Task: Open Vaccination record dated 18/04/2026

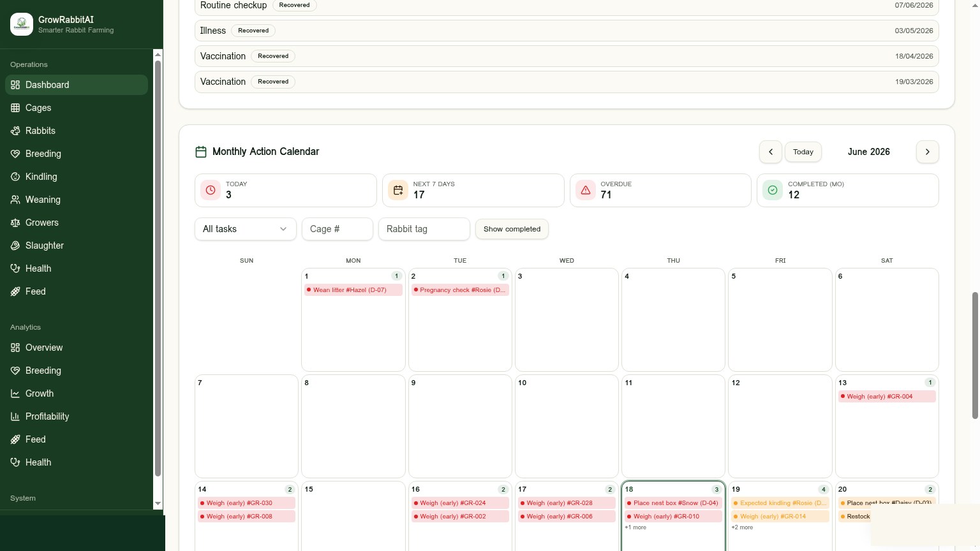Action: pos(567,56)
